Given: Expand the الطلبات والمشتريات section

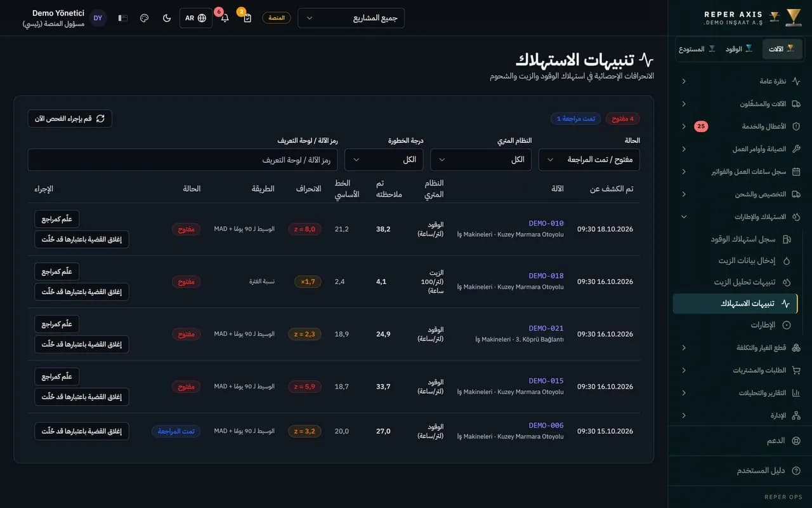Looking at the screenshot, I should click(740, 370).
